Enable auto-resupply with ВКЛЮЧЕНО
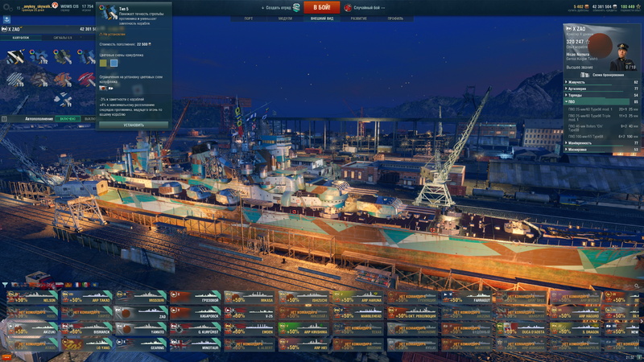Image resolution: width=644 pixels, height=362 pixels. pyautogui.click(x=68, y=118)
